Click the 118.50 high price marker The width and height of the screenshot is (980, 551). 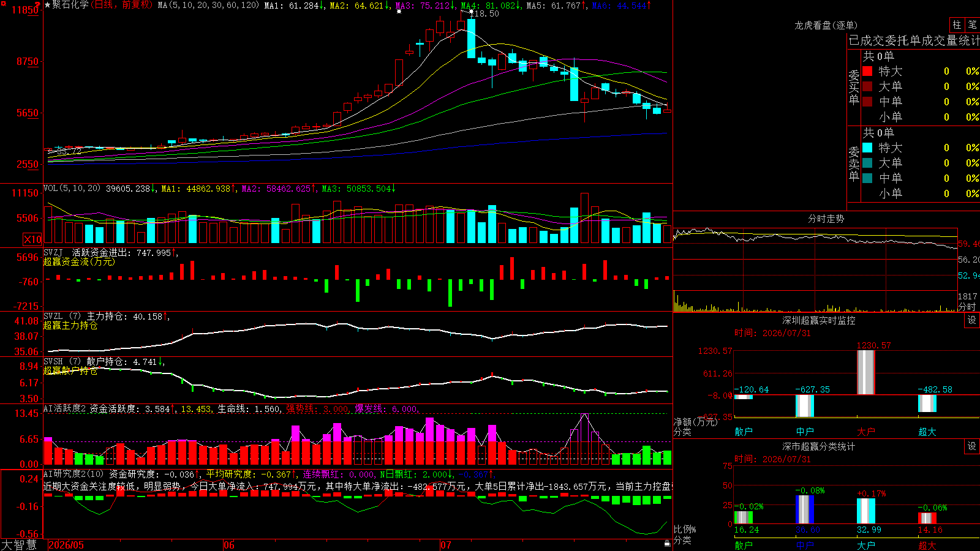(486, 13)
